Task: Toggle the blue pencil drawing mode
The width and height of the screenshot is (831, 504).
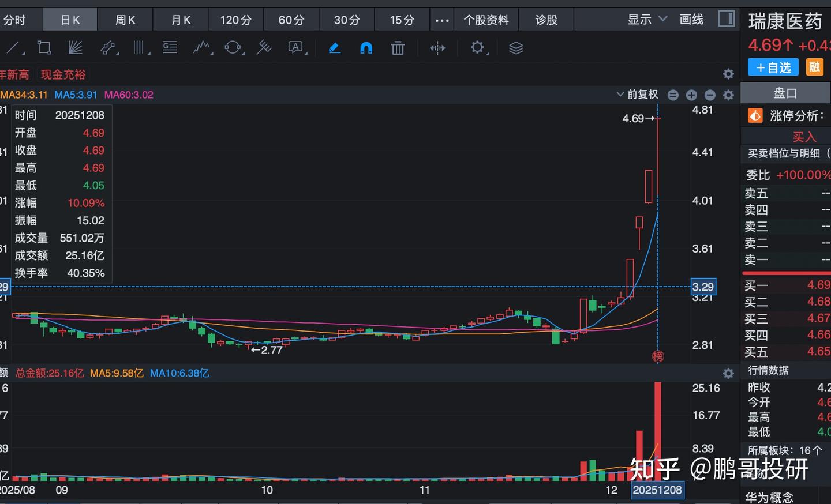Action: click(334, 47)
